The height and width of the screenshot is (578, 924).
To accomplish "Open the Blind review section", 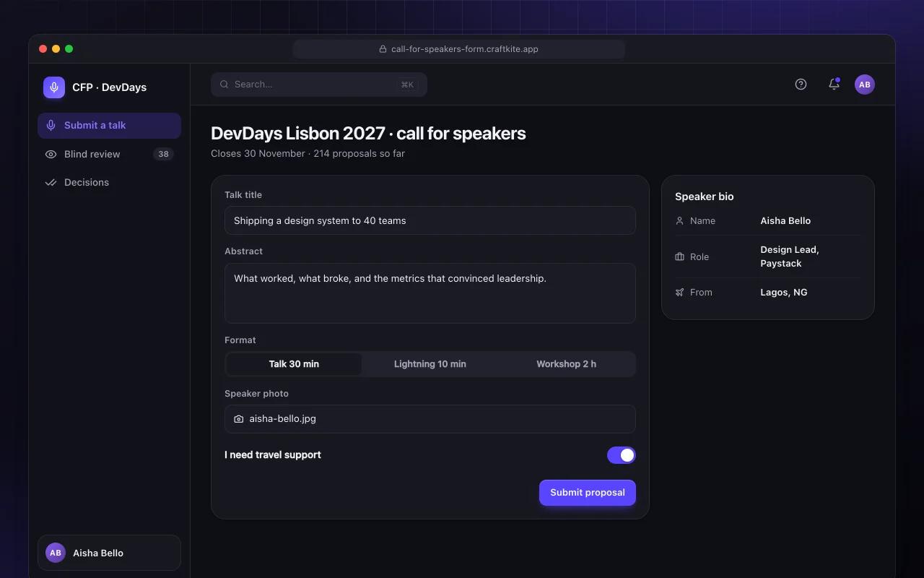I will click(x=109, y=154).
